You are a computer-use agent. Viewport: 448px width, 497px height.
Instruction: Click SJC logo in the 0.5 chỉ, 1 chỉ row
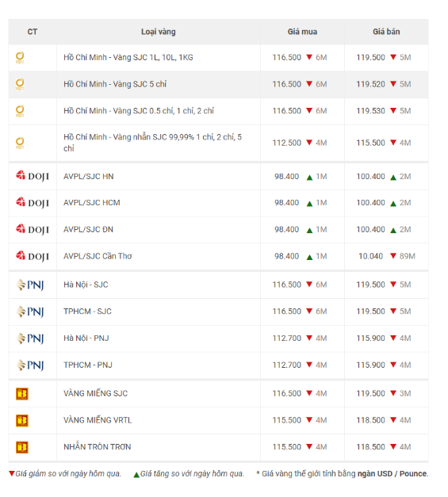tap(20, 111)
